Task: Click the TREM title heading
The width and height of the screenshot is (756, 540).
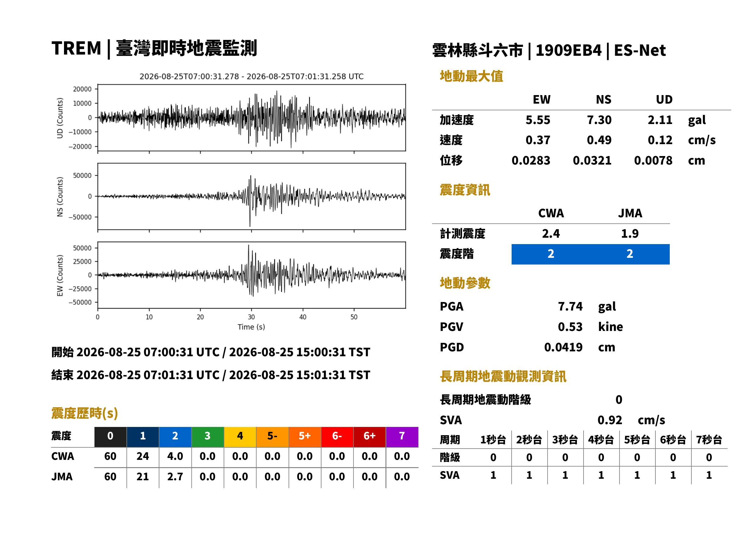Action: click(x=154, y=48)
